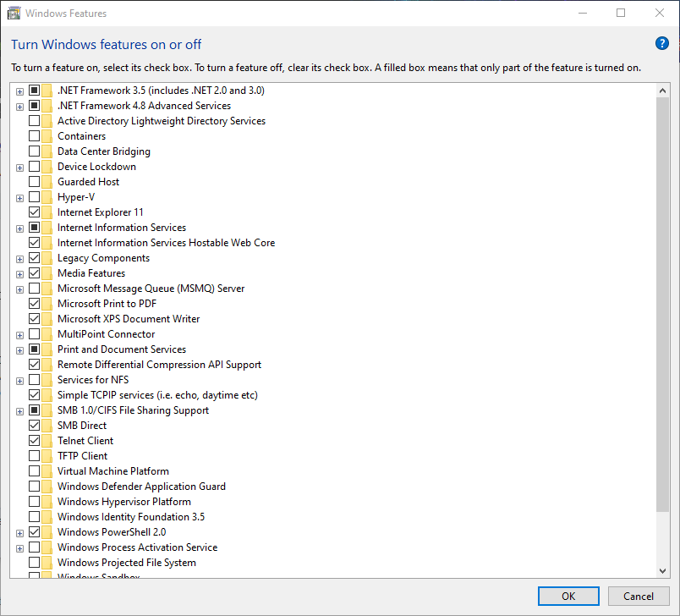
Task: Uncheck Internet Explorer 11
Action: click(35, 212)
